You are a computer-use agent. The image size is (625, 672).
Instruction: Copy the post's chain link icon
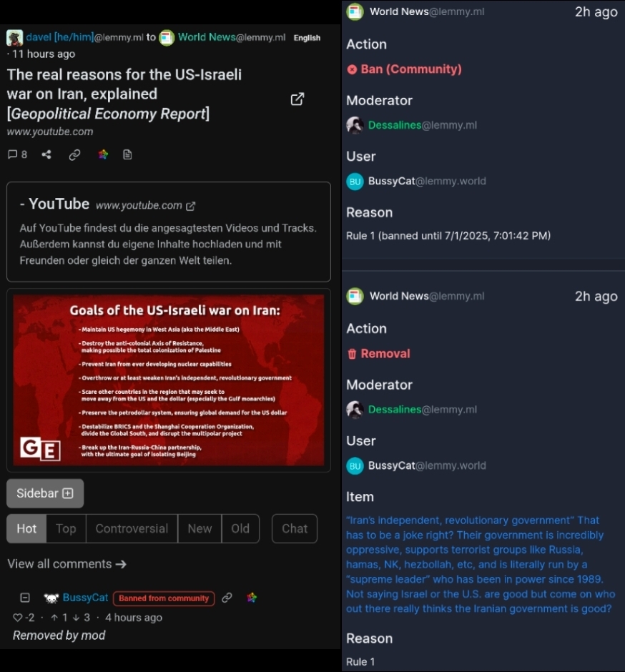tap(74, 154)
